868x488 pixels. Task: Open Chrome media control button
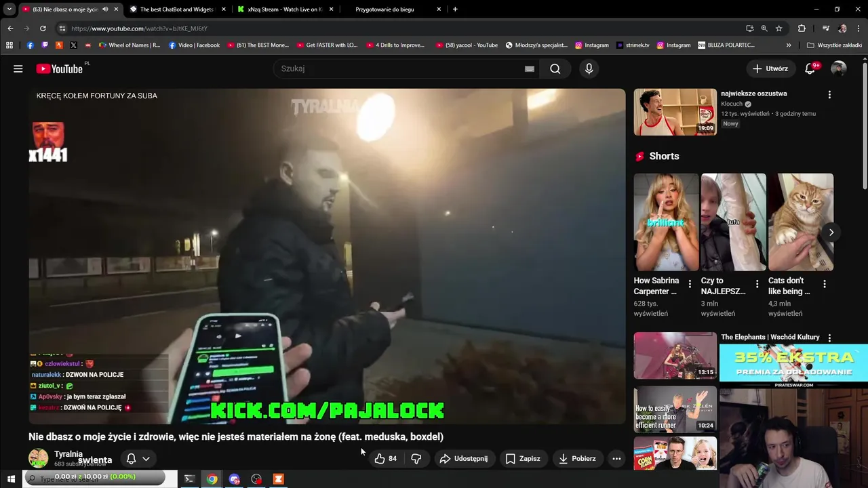(825, 28)
